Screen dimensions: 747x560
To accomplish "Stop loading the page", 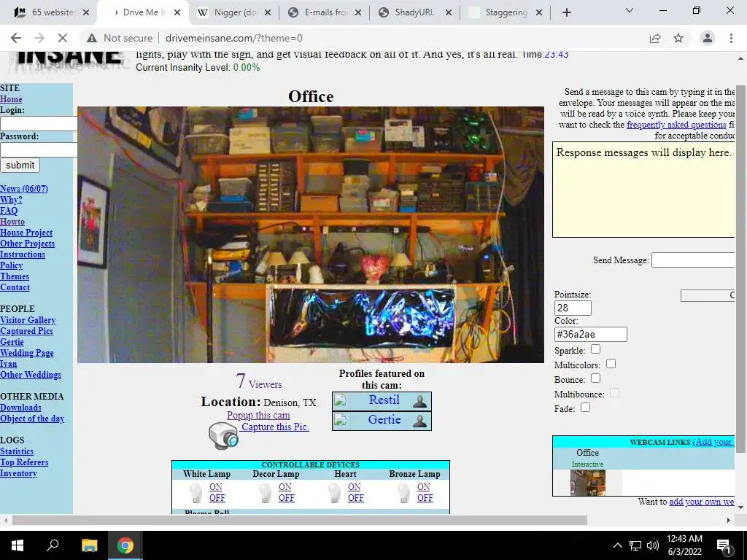I will point(63,38).
